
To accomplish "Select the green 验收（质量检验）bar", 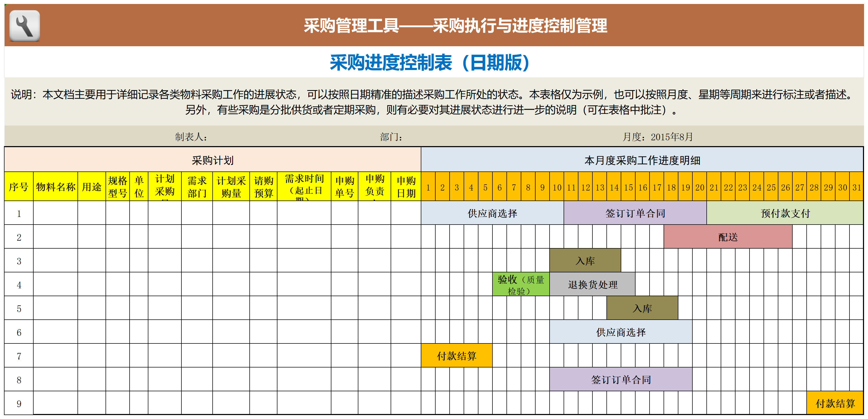I will click(x=521, y=284).
